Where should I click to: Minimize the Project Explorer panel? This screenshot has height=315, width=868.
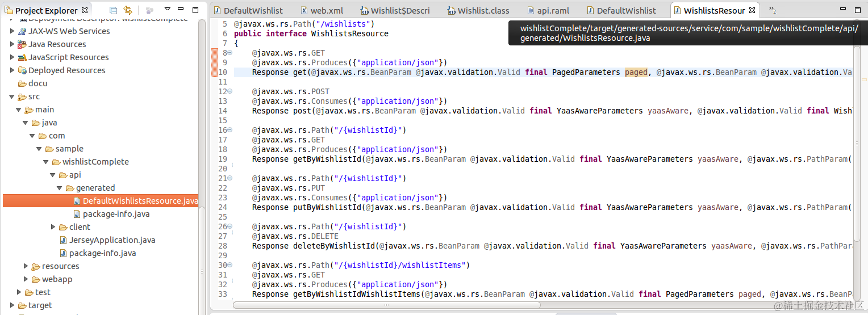pos(181,10)
